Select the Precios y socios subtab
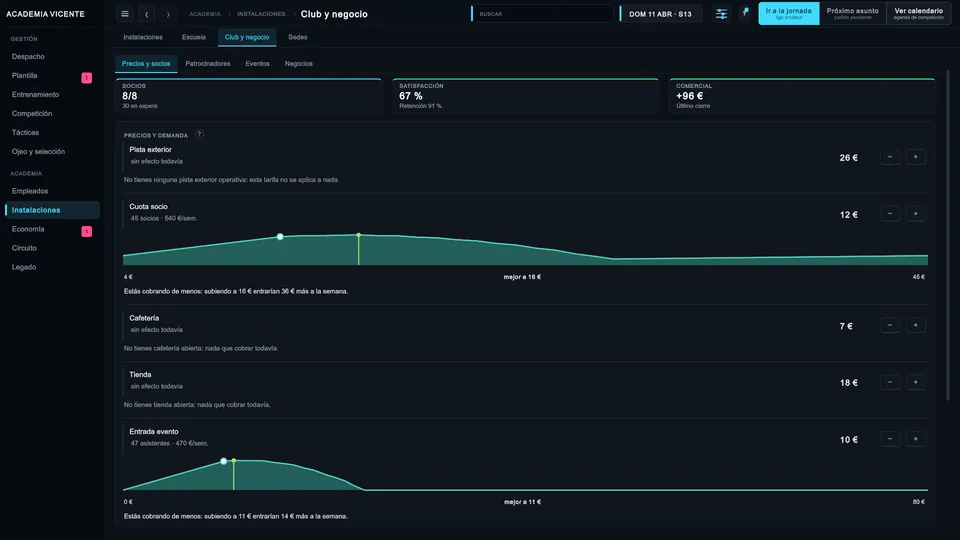The image size is (960, 540). pyautogui.click(x=146, y=64)
